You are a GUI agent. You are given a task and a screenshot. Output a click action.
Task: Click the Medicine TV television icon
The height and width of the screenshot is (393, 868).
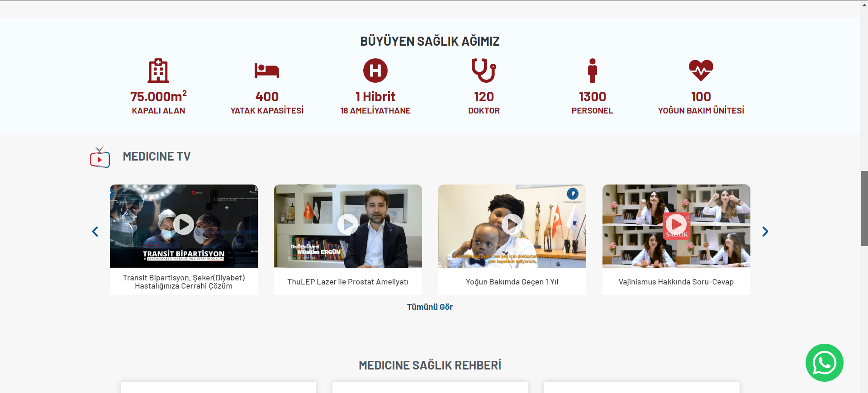point(100,157)
